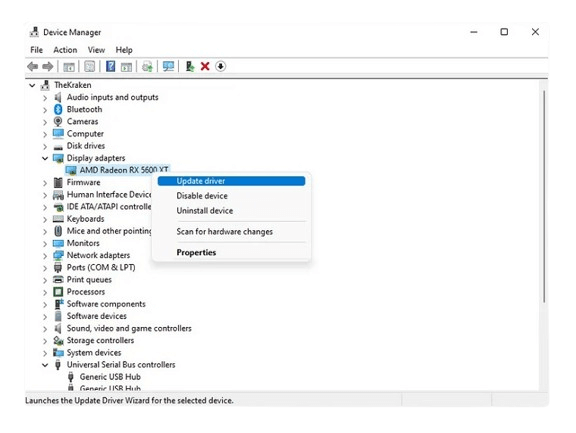Click the green enable device toolbar icon
Image resolution: width=576 pixels, height=433 pixels.
tap(190, 66)
